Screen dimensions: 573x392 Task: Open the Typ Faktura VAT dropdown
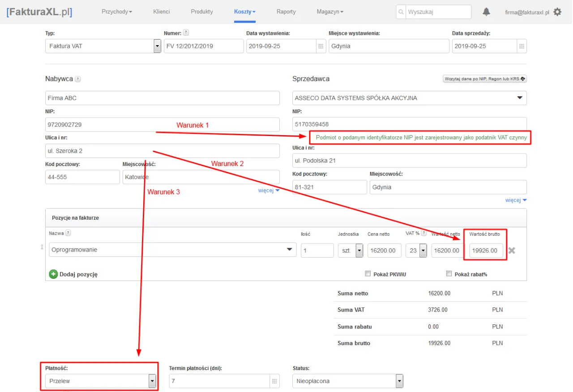click(157, 46)
